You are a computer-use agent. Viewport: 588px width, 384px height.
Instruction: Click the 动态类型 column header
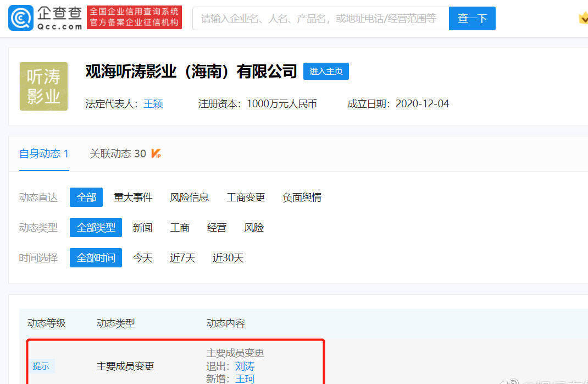click(x=115, y=323)
